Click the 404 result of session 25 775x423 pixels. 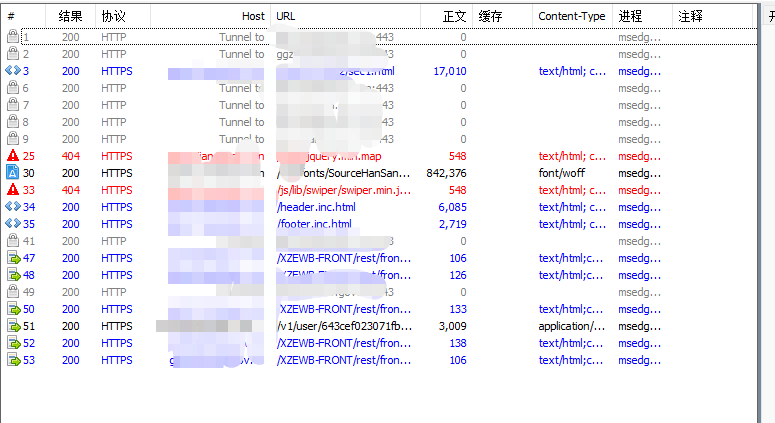71,156
